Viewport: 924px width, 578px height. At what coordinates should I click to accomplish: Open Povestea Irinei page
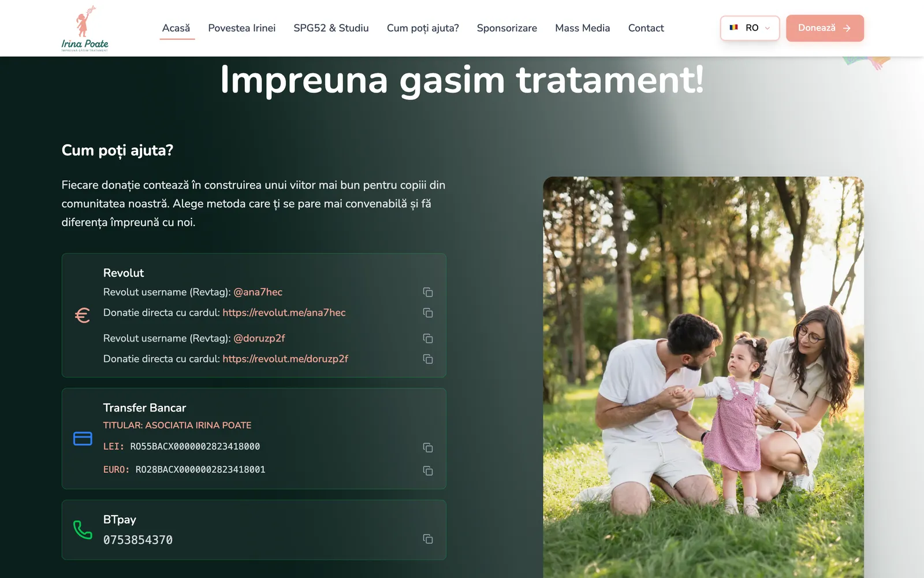pyautogui.click(x=241, y=28)
